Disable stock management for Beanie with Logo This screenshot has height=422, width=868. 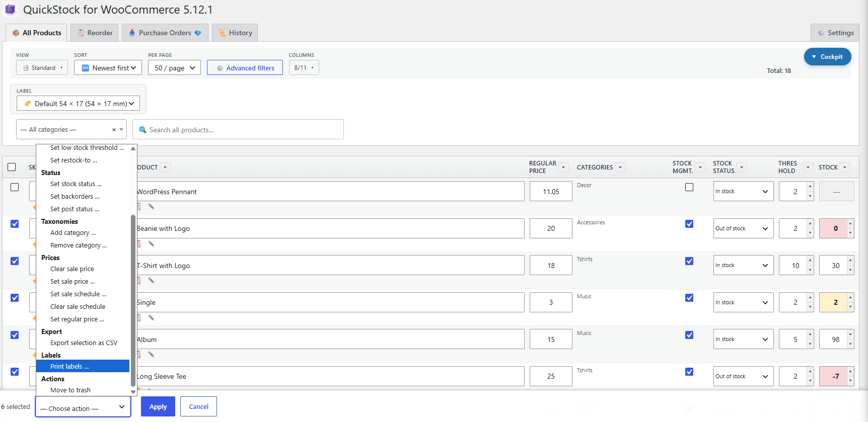[689, 224]
